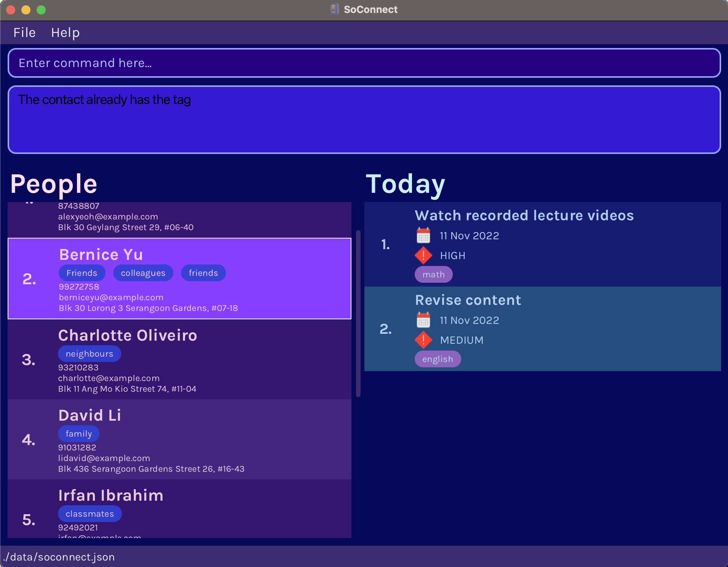Open the File menu
The image size is (728, 567).
tap(24, 33)
